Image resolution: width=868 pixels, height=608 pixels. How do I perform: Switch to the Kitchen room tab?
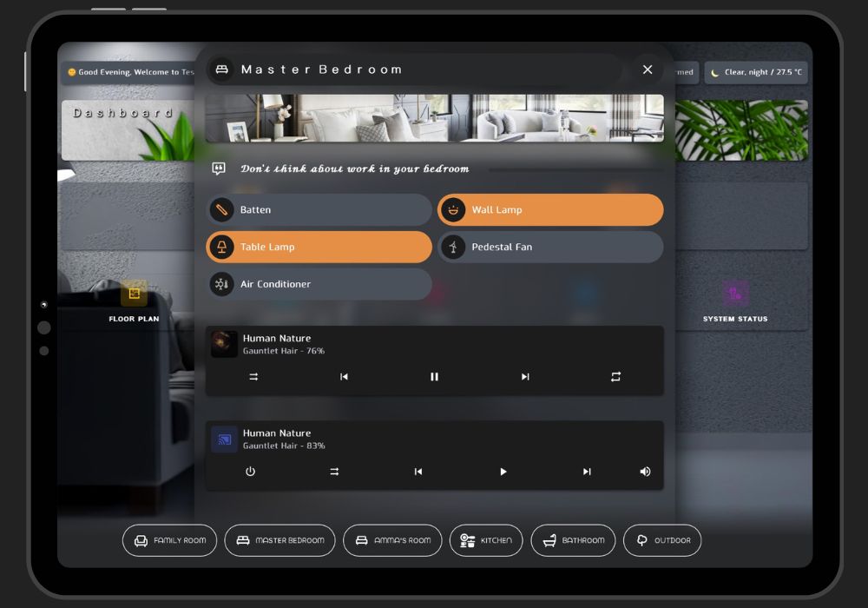click(x=486, y=540)
